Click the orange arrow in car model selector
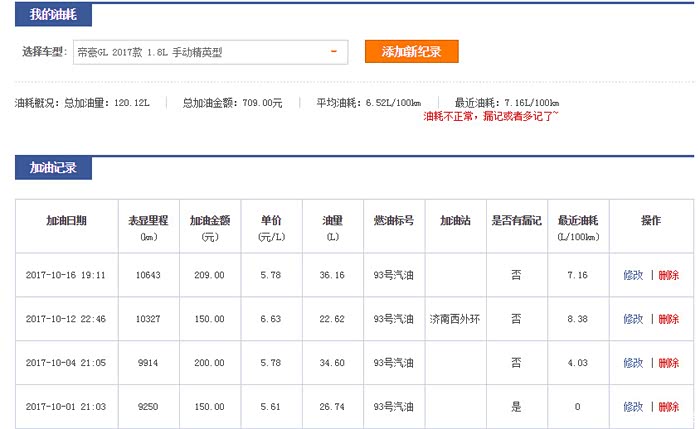 (333, 52)
